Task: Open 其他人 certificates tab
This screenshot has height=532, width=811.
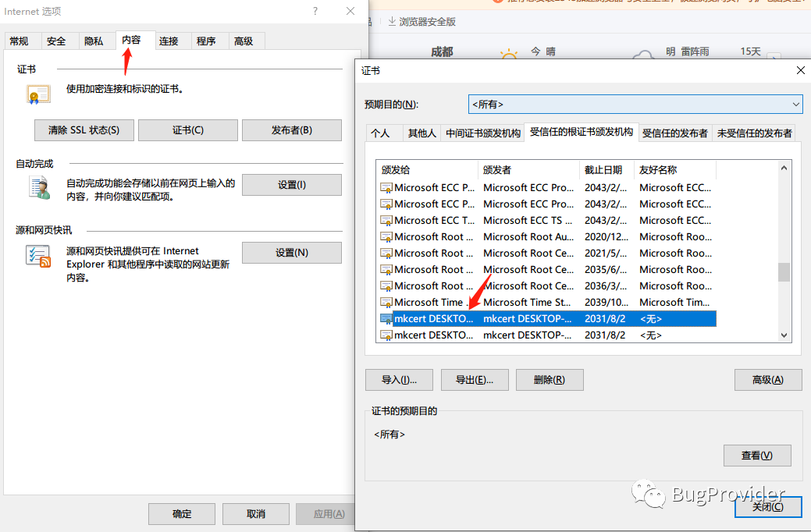Action: [x=422, y=133]
